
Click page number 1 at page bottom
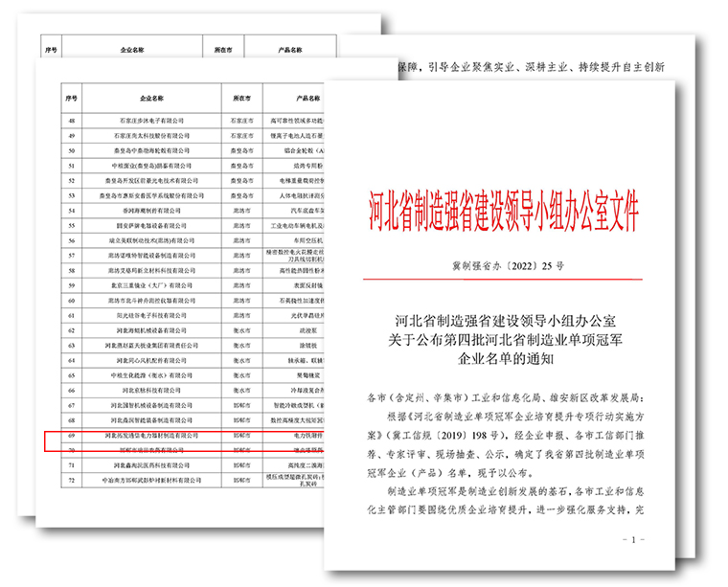pos(633,540)
